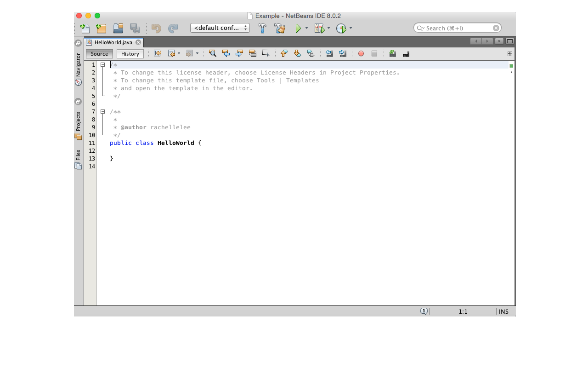
Task: Expand the Back navigation dropdown arrow
Action: pyautogui.click(x=179, y=53)
